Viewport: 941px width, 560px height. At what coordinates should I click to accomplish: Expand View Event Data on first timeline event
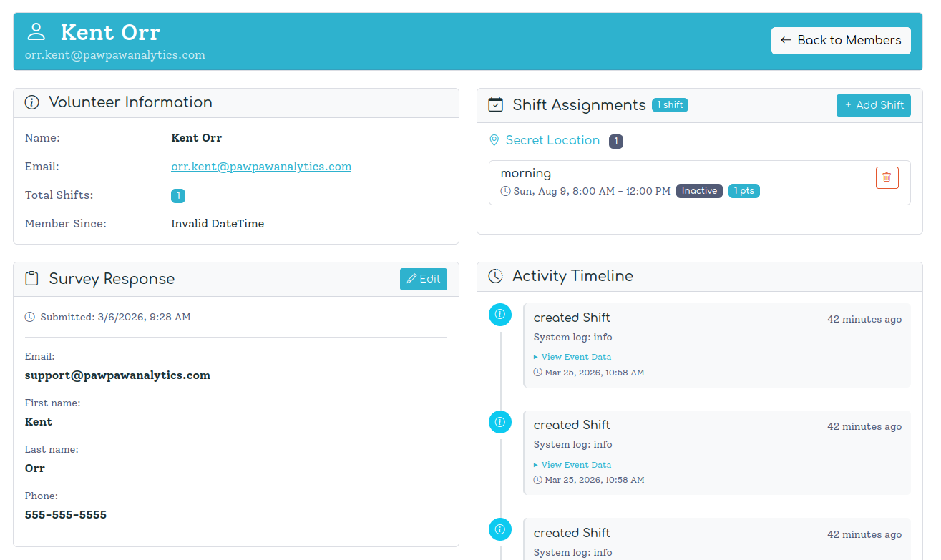[575, 356]
